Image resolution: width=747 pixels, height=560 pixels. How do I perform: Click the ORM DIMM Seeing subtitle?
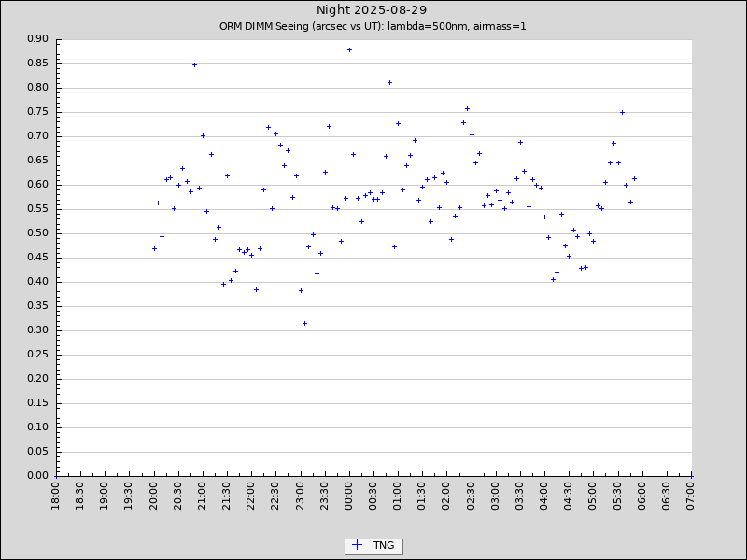(373, 27)
